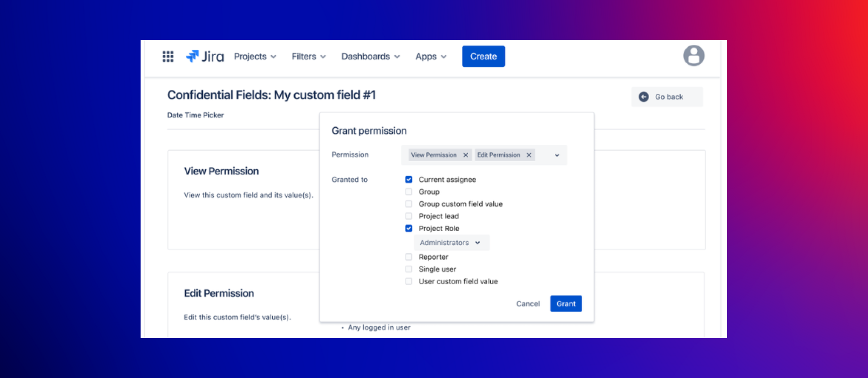
Task: Open the app switcher grid icon
Action: pyautogui.click(x=168, y=57)
